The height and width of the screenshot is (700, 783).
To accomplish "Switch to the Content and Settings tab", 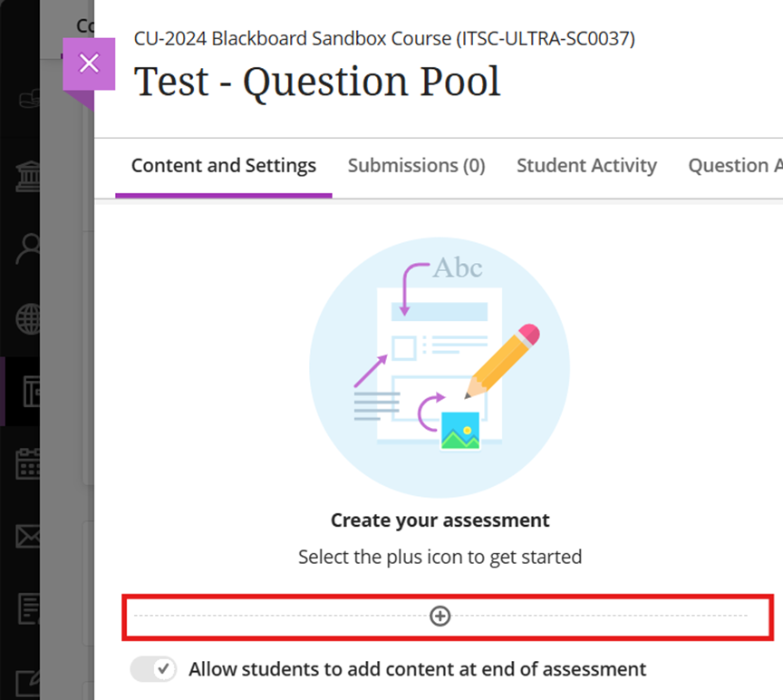I will (223, 166).
